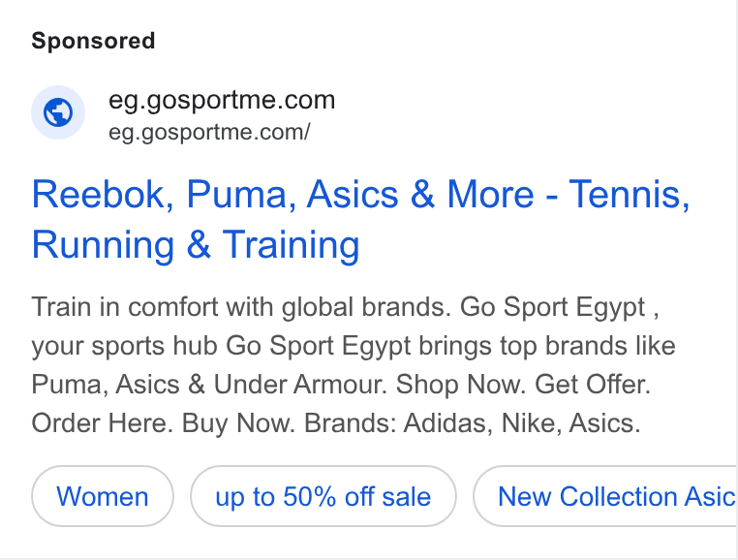Screen dimensions: 738x560
Task: Select the Women sitelink chip
Action: pos(103,496)
